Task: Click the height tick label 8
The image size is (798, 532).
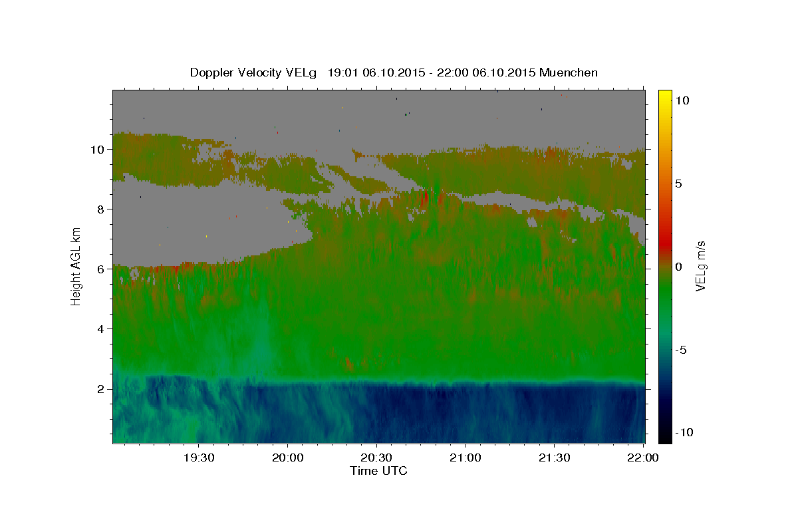Action: [102, 209]
